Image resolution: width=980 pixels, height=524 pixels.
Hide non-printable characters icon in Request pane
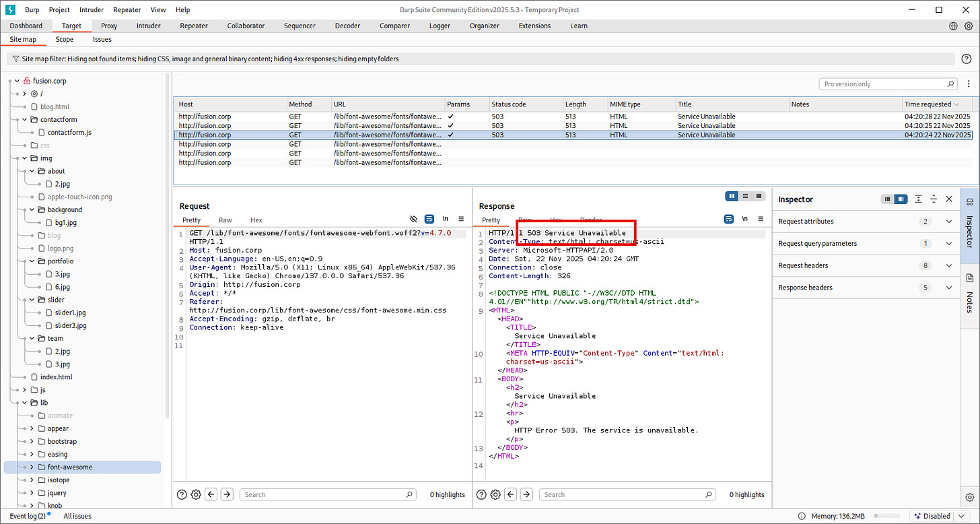pos(413,219)
